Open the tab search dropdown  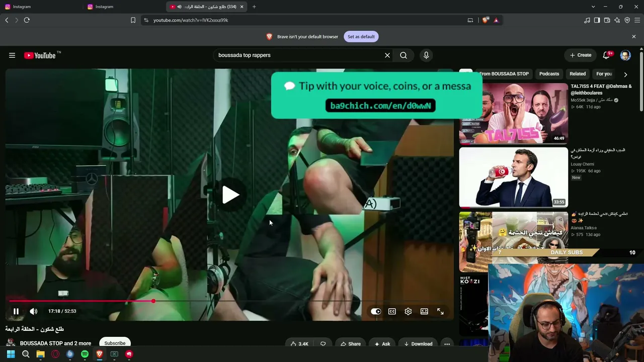pos(593,7)
